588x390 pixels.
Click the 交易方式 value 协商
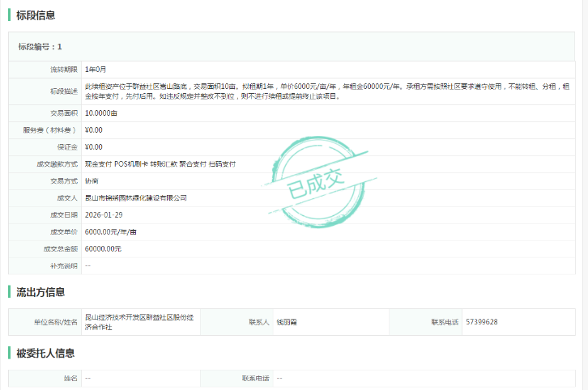coord(92,181)
